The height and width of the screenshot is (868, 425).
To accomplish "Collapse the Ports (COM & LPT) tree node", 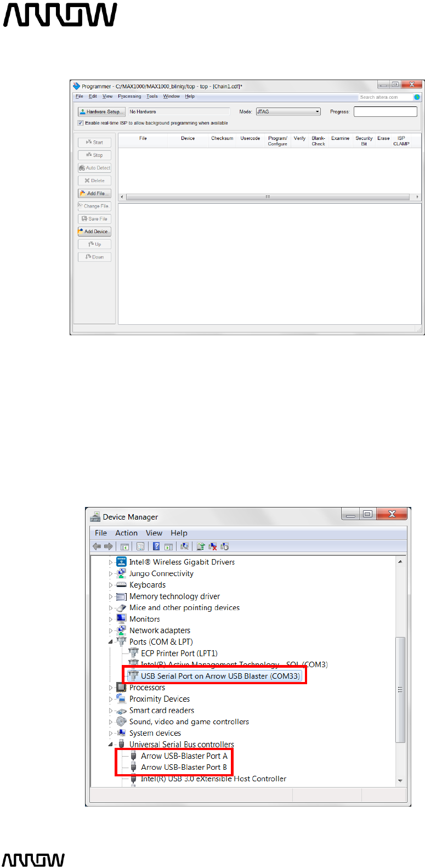I will pos(111,642).
